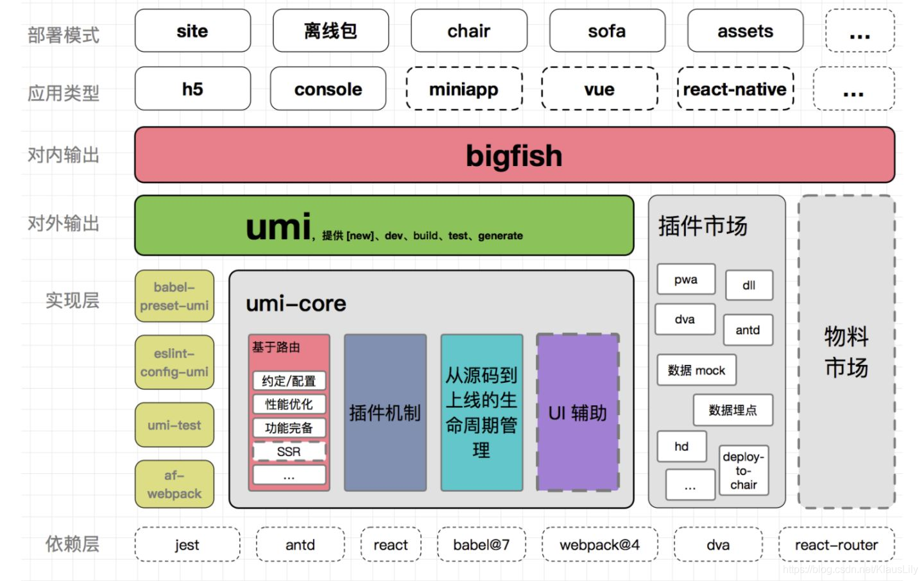Image resolution: width=924 pixels, height=581 pixels.
Task: Click the site box in 部署模式 row
Action: 193,31
